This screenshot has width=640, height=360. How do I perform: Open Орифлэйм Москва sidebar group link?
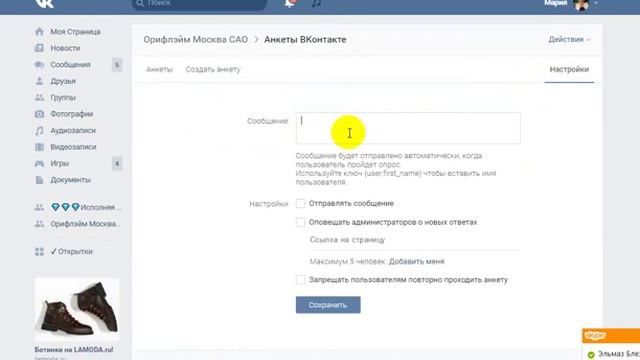[85, 224]
